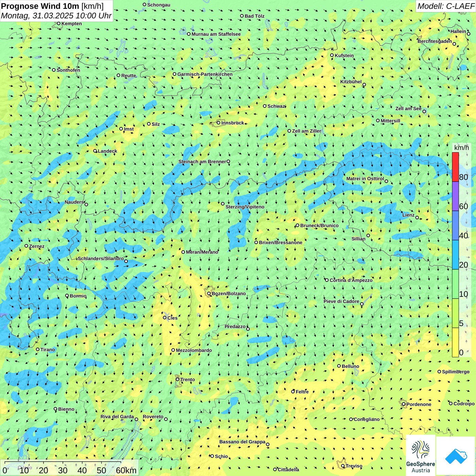This screenshot has height=476, width=476.
Task: Click the title 'Prognose Wind 10m [km/h]'
Action: click(52, 6)
